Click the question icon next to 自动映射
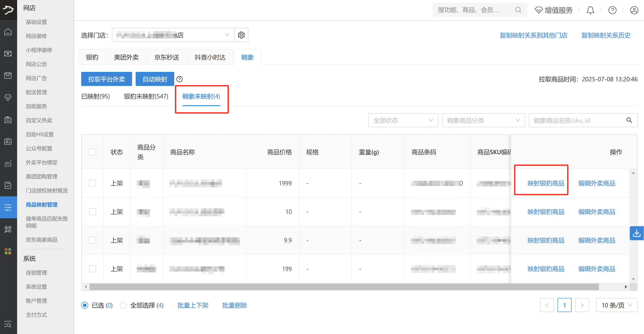 click(179, 79)
